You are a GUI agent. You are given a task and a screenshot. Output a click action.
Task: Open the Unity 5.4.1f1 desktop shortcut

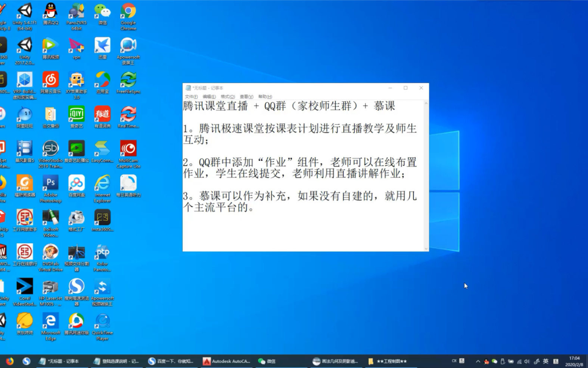pos(25,16)
